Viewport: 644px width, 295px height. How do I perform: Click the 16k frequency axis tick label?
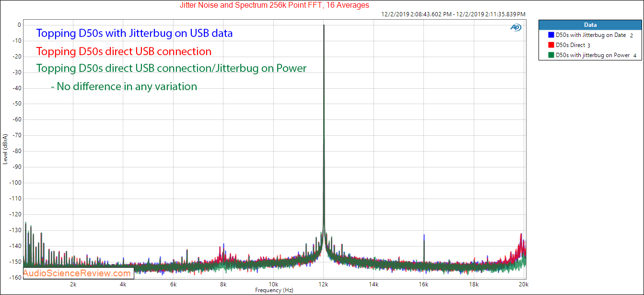pos(424,284)
